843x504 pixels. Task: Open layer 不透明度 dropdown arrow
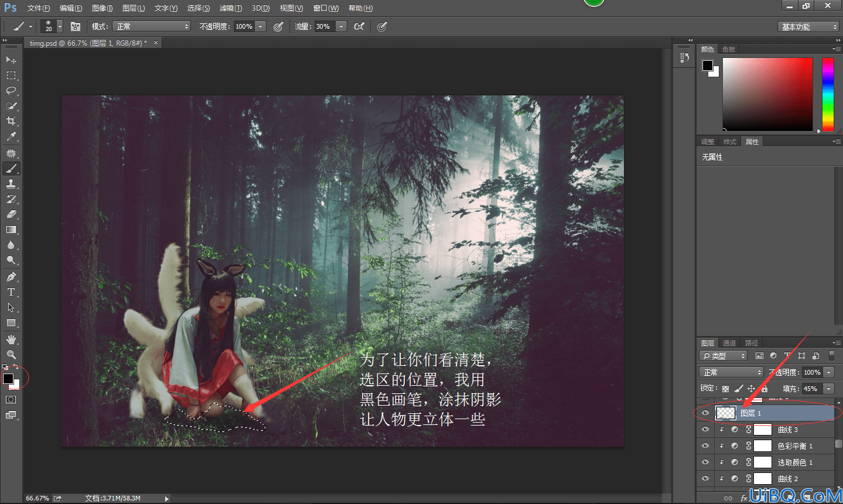tap(829, 372)
